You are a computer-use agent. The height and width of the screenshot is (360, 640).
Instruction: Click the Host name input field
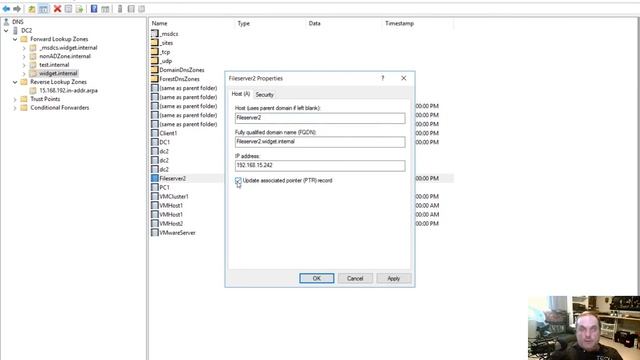[x=320, y=118]
